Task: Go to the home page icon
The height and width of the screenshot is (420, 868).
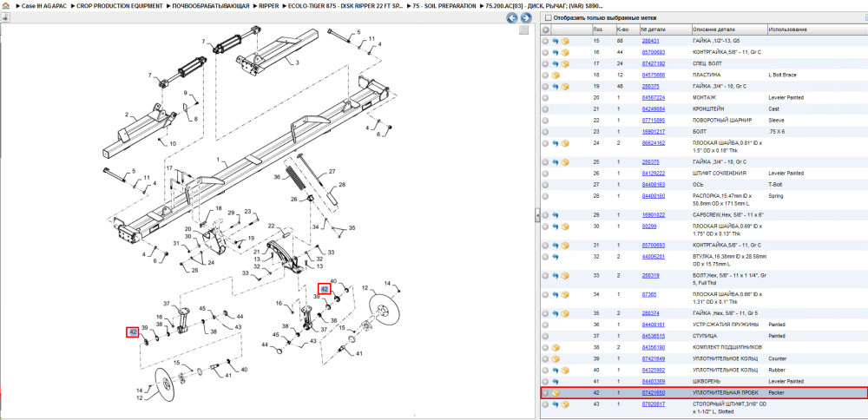Action: pyautogui.click(x=5, y=5)
